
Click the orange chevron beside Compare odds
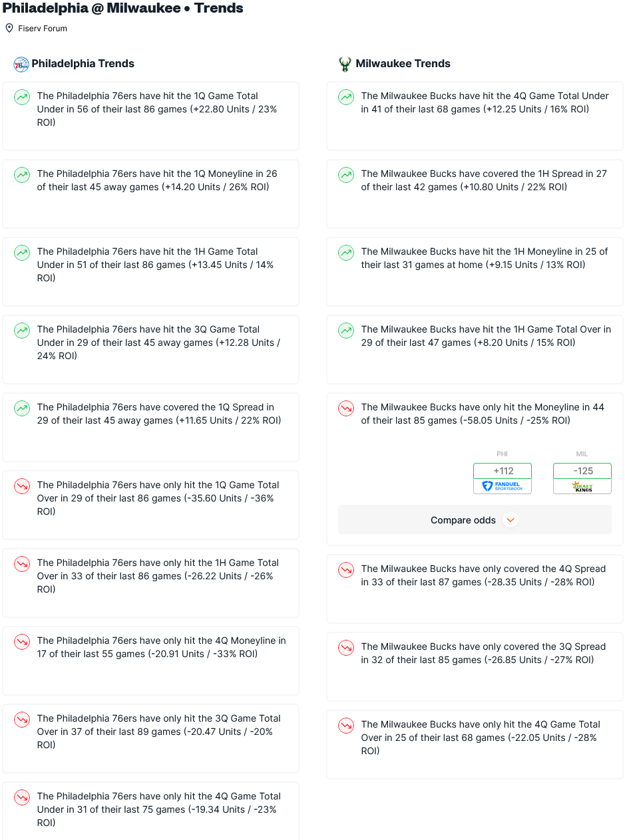(x=511, y=520)
